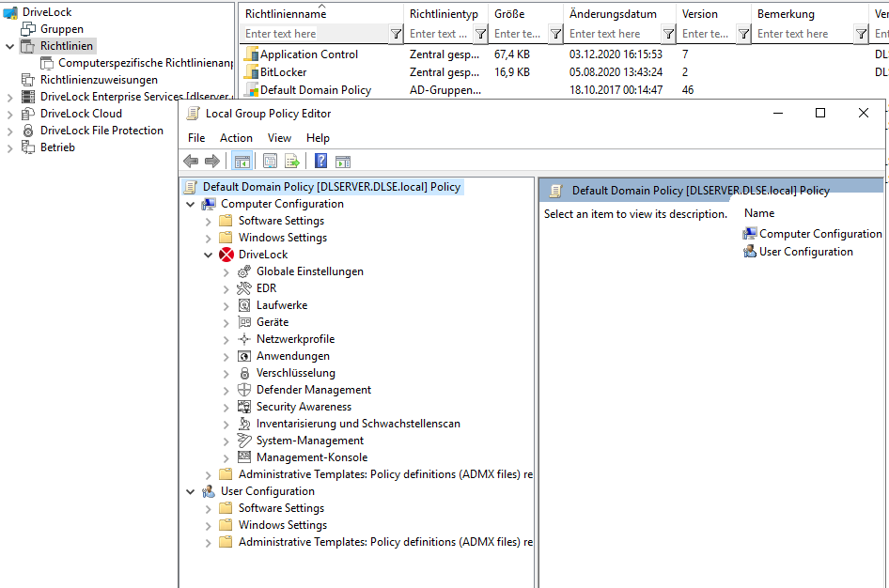
Task: Click filter funnel for Richtlinientyp column
Action: (481, 35)
